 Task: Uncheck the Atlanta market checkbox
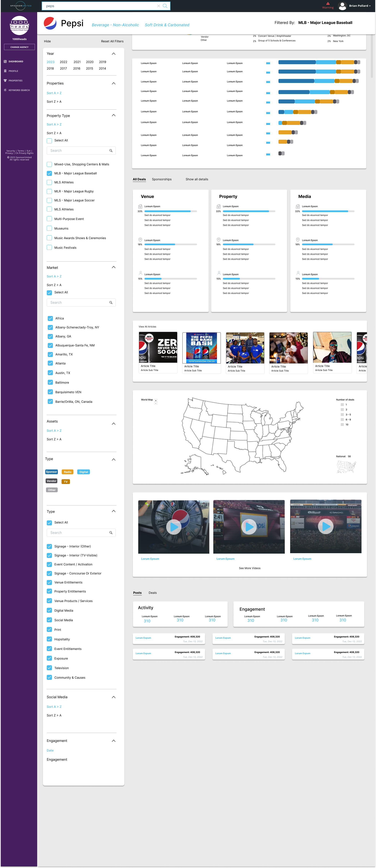pos(50,363)
